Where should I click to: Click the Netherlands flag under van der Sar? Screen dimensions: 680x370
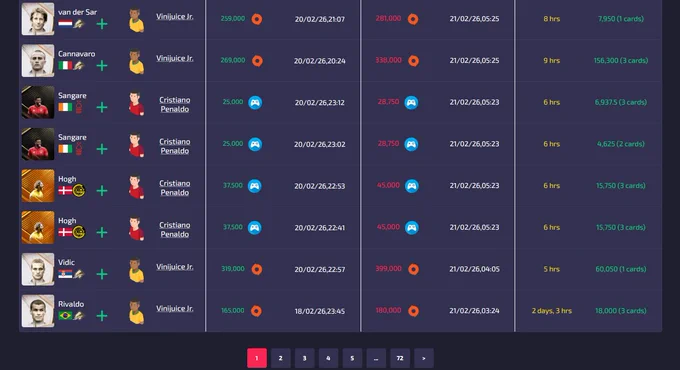click(x=65, y=23)
